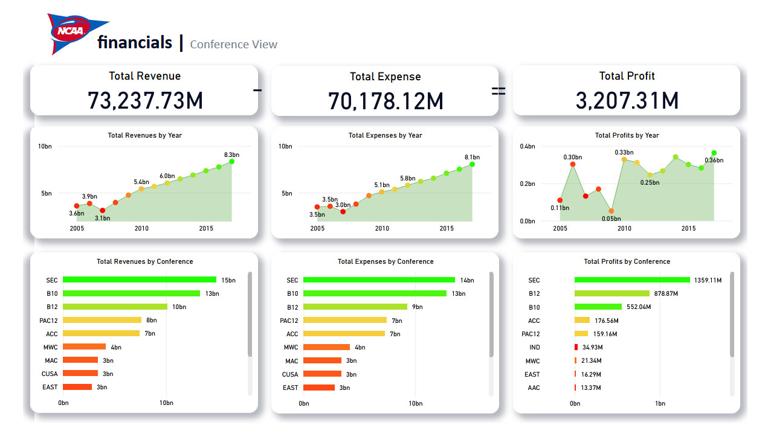Select IND 34.93M profit bar
The width and height of the screenshot is (768, 434).
coord(576,347)
